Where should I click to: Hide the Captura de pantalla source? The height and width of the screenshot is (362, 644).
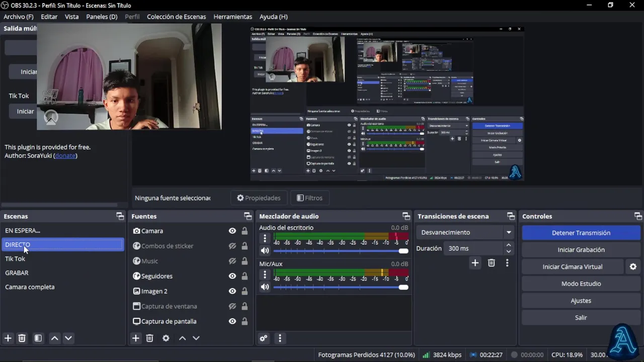pyautogui.click(x=232, y=321)
